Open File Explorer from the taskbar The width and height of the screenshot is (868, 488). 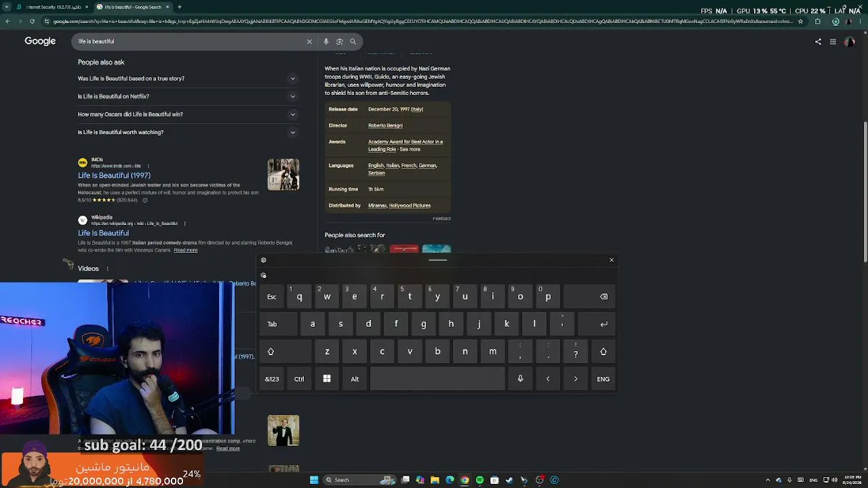(x=435, y=480)
